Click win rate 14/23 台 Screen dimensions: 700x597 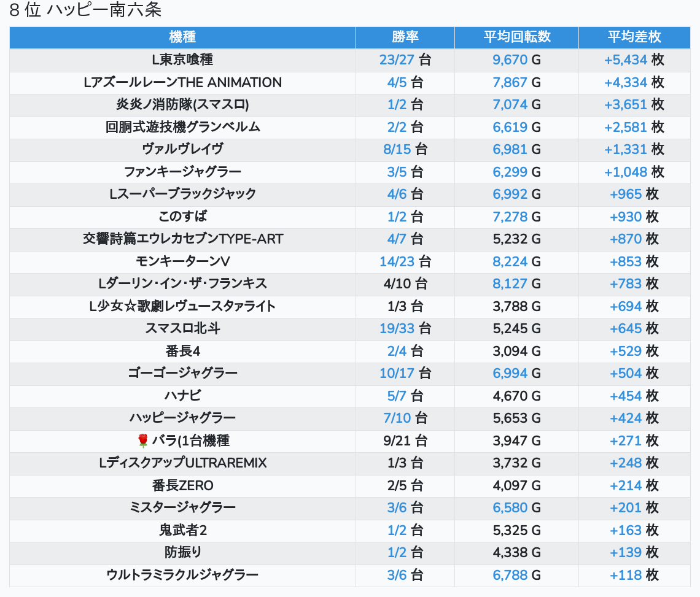[405, 262]
